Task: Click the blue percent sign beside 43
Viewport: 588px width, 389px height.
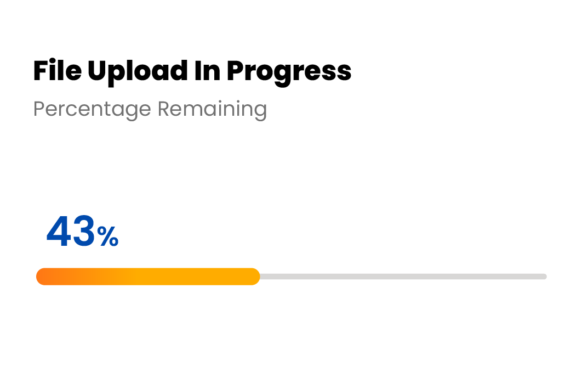Action: [108, 236]
